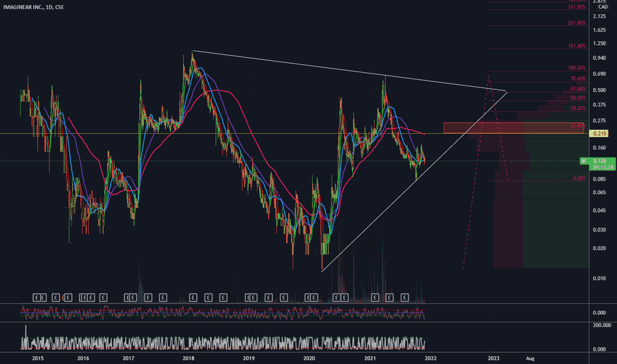Click the 38.20% Fibonacci level label
Screen dimensions: 617x364
point(578,109)
